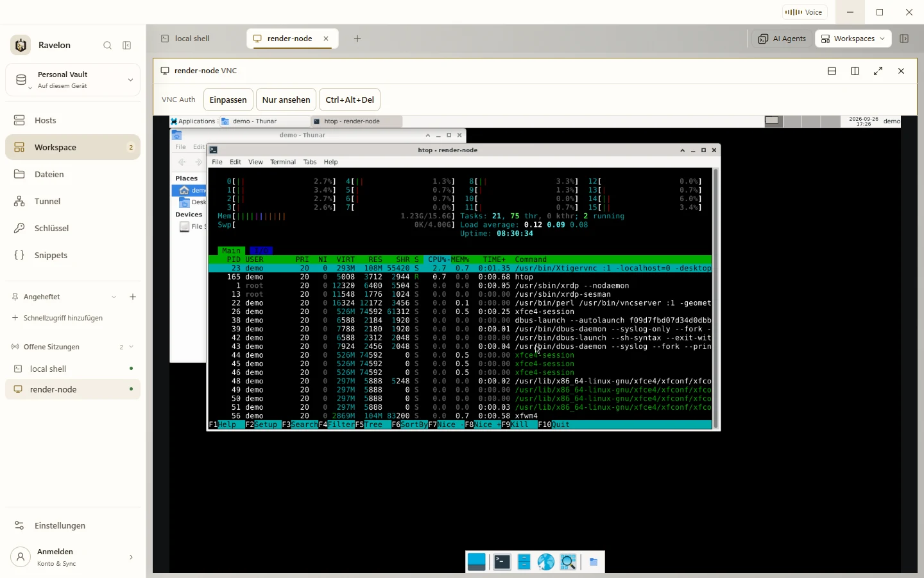Open application finder magnifier in dock
The image size is (924, 578).
569,562
